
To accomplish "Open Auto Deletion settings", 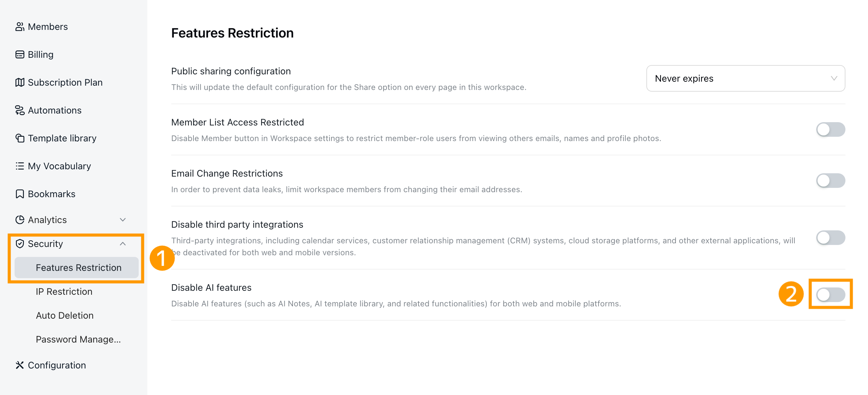I will [x=65, y=315].
